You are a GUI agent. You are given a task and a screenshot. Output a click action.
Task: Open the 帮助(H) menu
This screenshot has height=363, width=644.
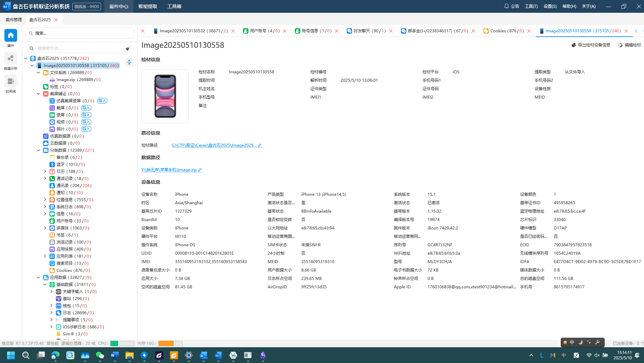tap(569, 6)
